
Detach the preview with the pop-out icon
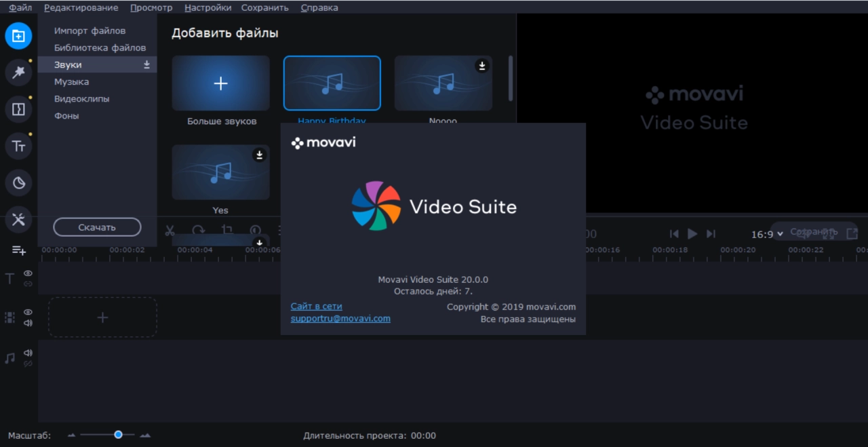[852, 233]
